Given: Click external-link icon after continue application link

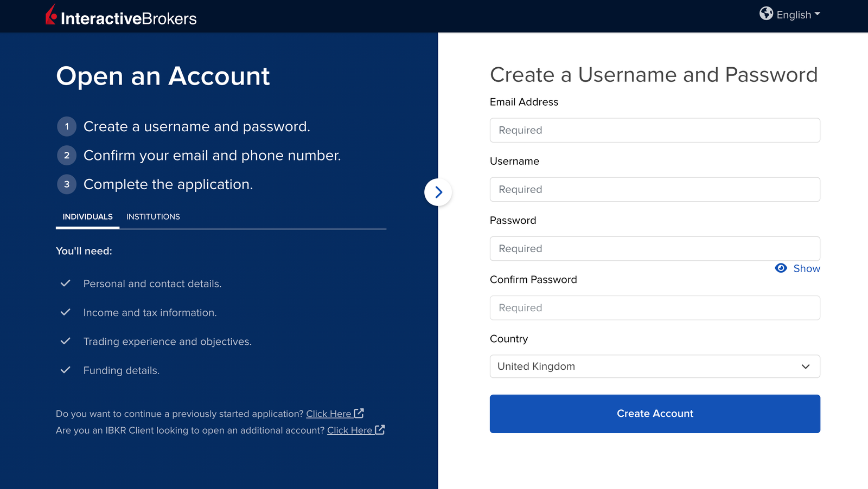Looking at the screenshot, I should click(359, 413).
